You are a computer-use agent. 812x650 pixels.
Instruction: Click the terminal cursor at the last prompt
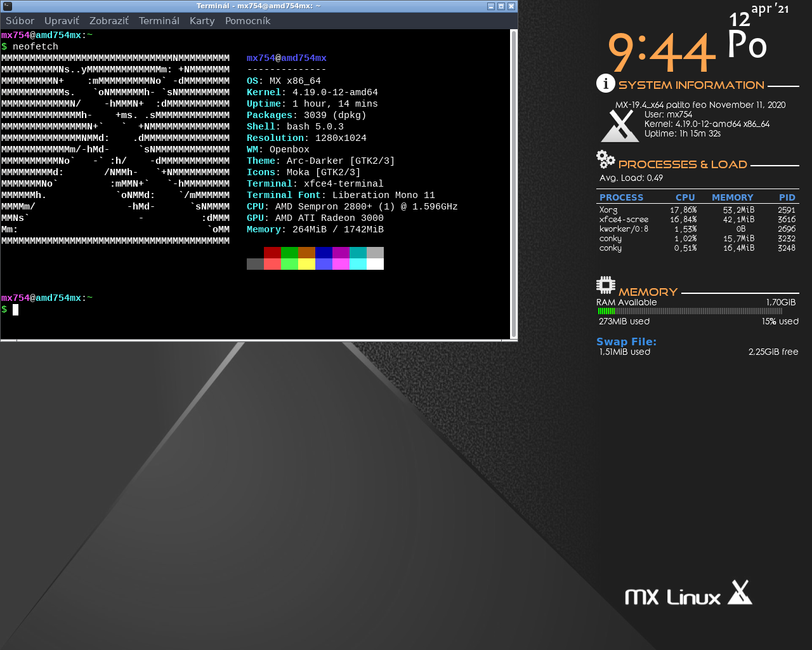coord(15,310)
